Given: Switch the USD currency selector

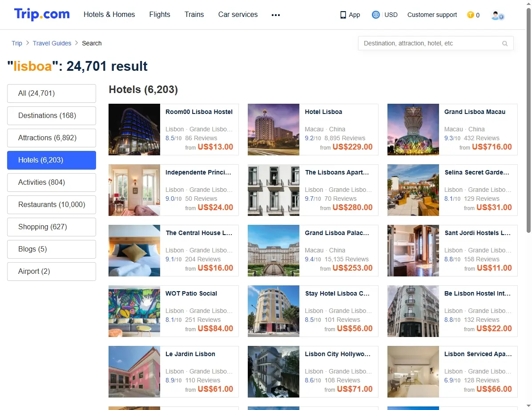Looking at the screenshot, I should pos(391,15).
